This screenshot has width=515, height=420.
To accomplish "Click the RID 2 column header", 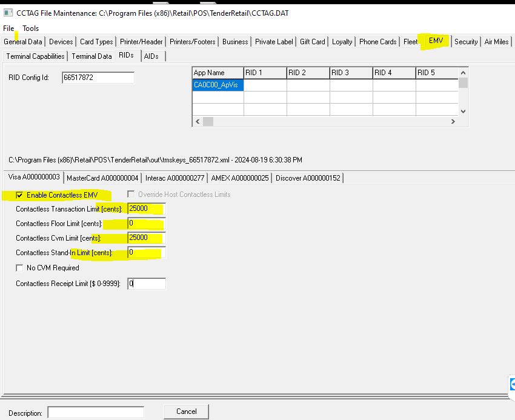I will point(308,73).
